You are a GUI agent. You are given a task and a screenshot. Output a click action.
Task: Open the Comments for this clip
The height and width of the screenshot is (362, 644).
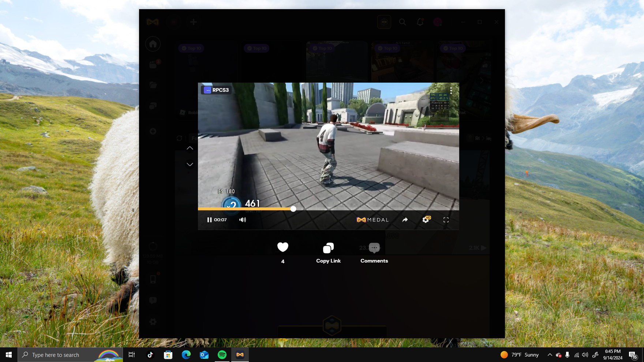click(374, 253)
